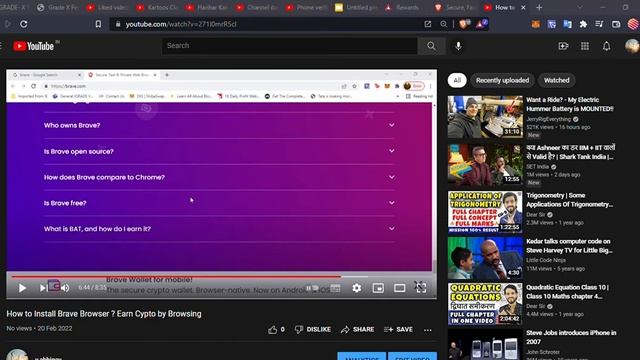This screenshot has height=360, width=640.
Task: Toggle autoplay switch in player
Action: [312, 288]
